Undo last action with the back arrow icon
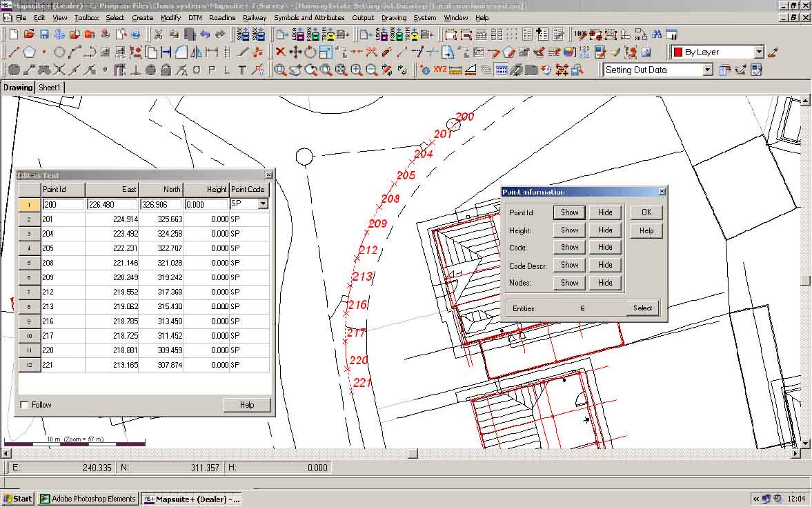The height and width of the screenshot is (507, 812). point(205,33)
